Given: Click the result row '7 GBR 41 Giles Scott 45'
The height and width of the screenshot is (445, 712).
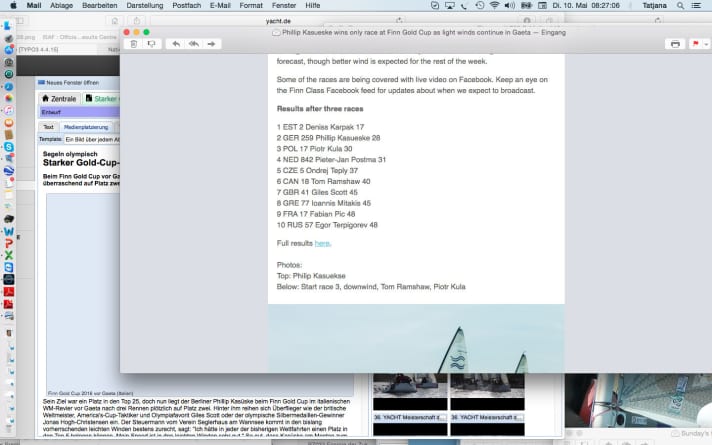Looking at the screenshot, I should [317, 193].
